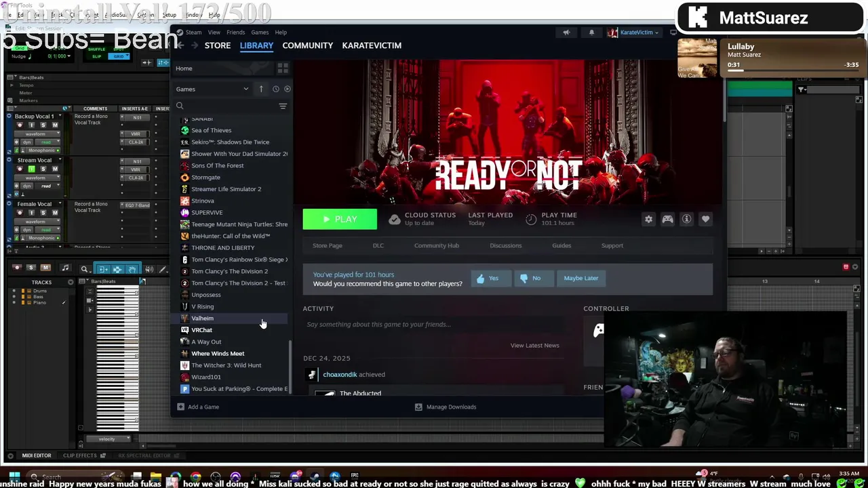The image size is (868, 488).
Task: Click the Steam library list scrollbar
Action: click(290, 366)
